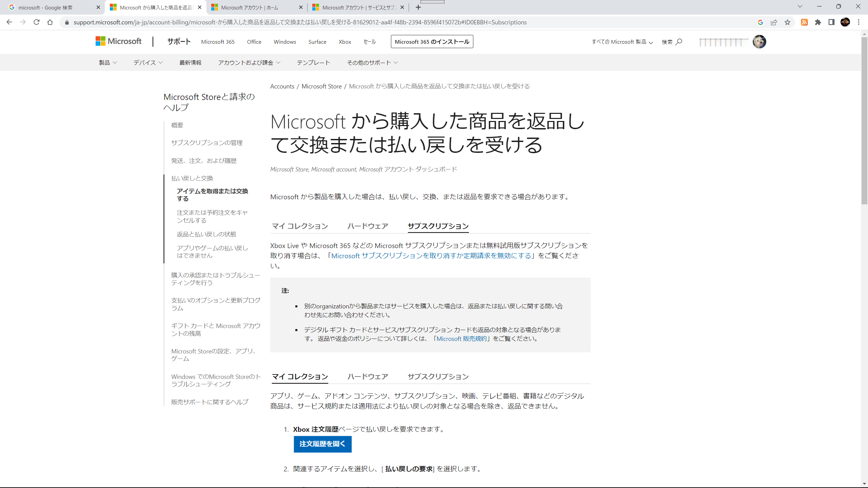Open 最新情報 menu item
The height and width of the screenshot is (488, 868).
pyautogui.click(x=190, y=63)
